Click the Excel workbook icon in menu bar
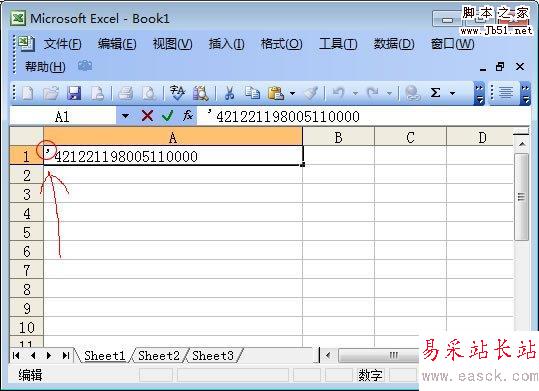The image size is (539, 391). tap(26, 44)
